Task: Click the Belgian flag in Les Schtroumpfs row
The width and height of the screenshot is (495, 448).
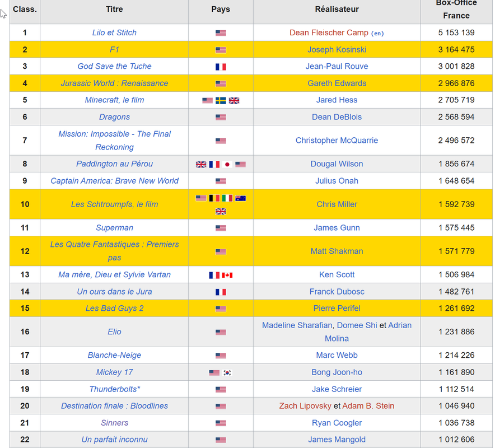Action: click(214, 198)
